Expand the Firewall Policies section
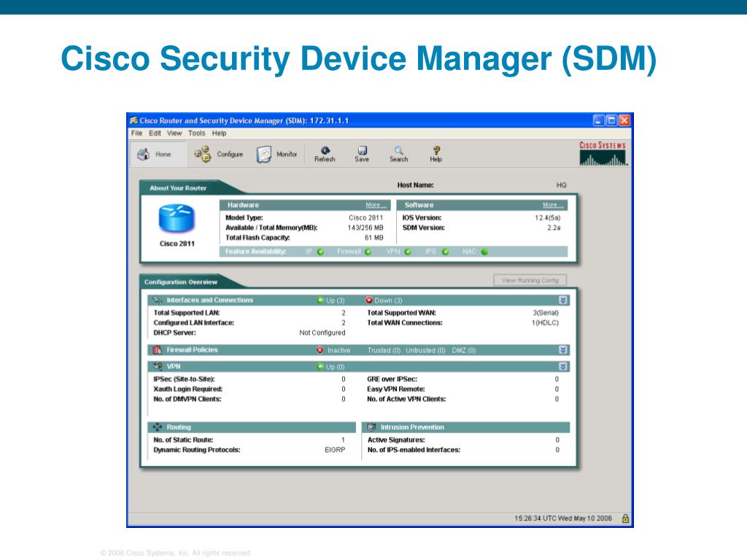Viewport: 747px width, 560px height. [562, 350]
